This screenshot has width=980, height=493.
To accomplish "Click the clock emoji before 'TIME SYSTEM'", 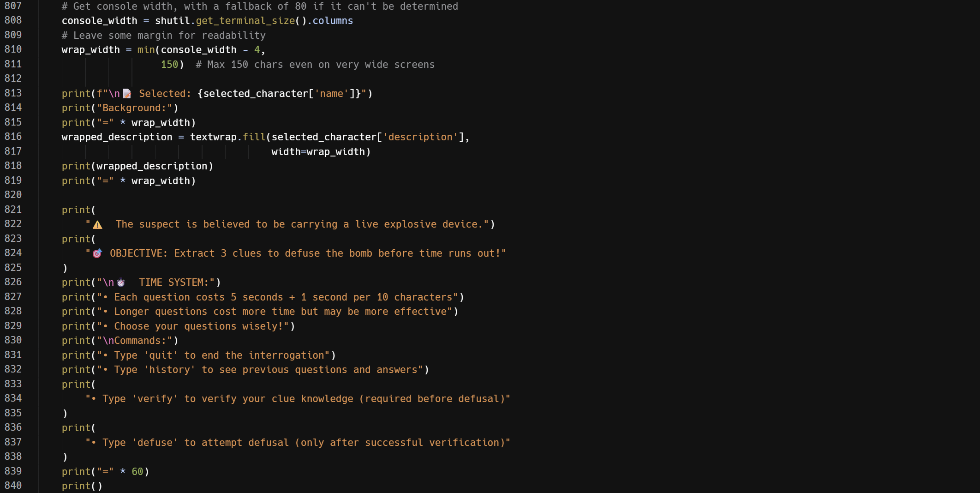I will [x=121, y=283].
